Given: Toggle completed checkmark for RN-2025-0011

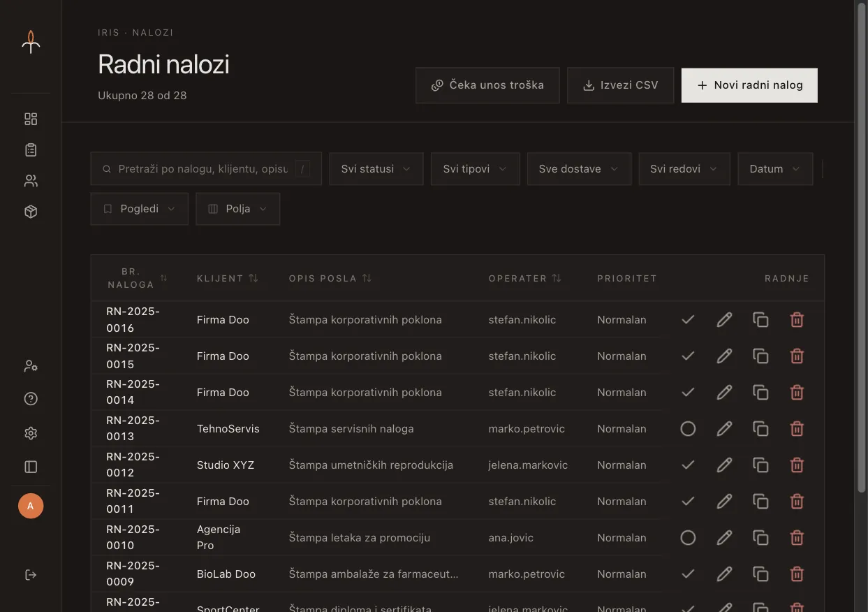Looking at the screenshot, I should (688, 502).
